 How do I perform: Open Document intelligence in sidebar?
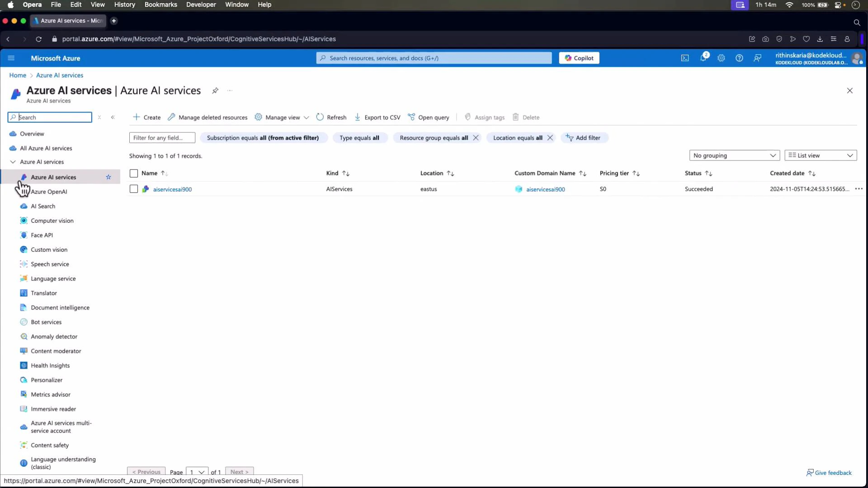coord(60,307)
